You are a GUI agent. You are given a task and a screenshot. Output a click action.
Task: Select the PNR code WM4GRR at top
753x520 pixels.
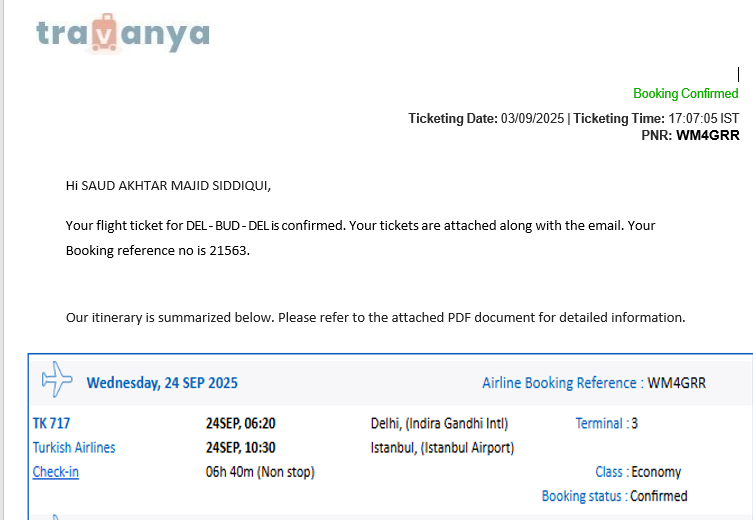pos(708,135)
